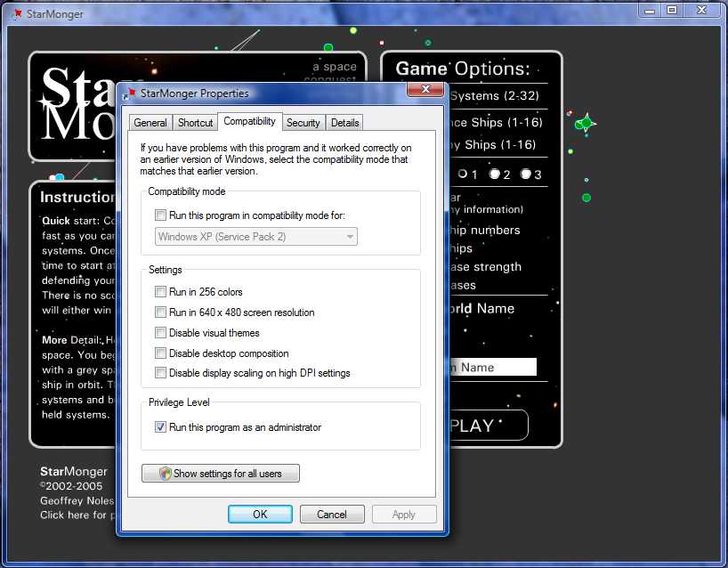Click the Name input field in game panel

494,367
